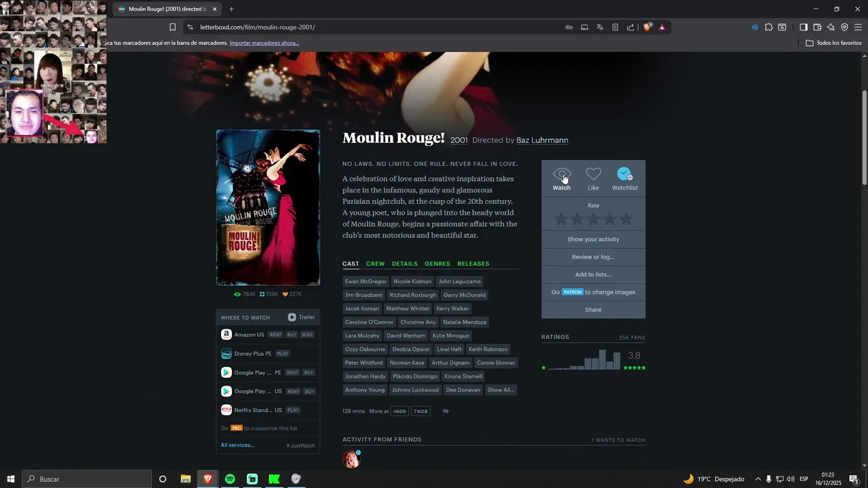Rate the film three stars
This screenshot has height=488, width=868.
(593, 219)
